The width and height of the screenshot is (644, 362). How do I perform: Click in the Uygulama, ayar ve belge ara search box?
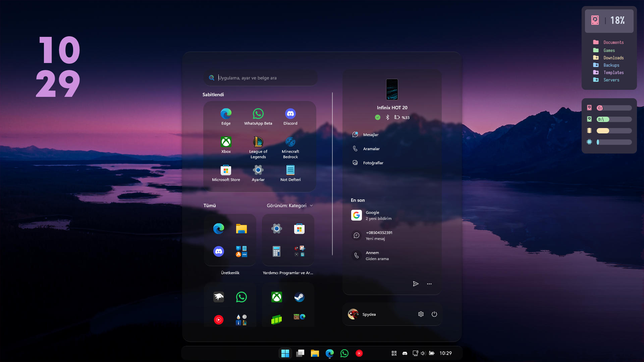pyautogui.click(x=260, y=78)
